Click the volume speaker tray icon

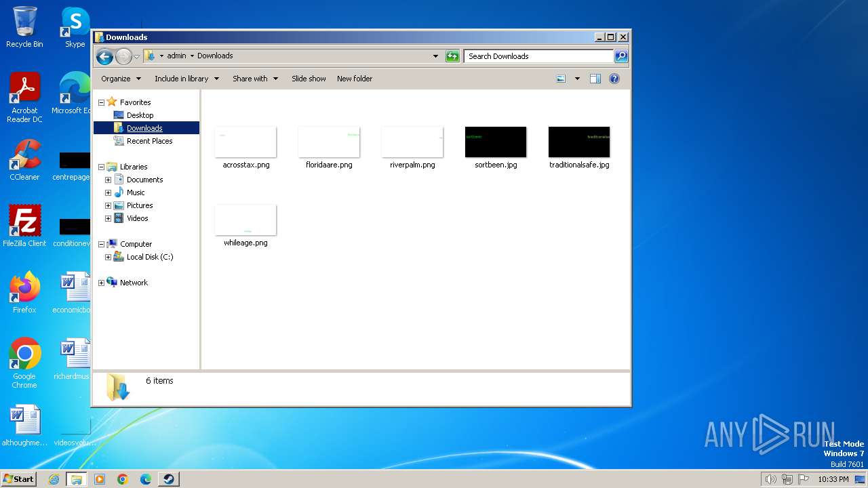click(x=770, y=479)
